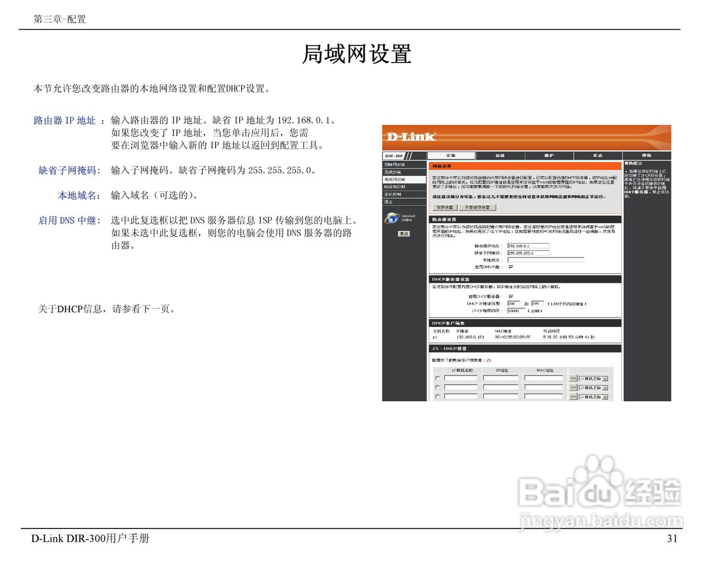Screen dimensions: 728x562
Task: Click the 路由器IP地址 field showing 192.168.0.1
Action: coord(528,246)
